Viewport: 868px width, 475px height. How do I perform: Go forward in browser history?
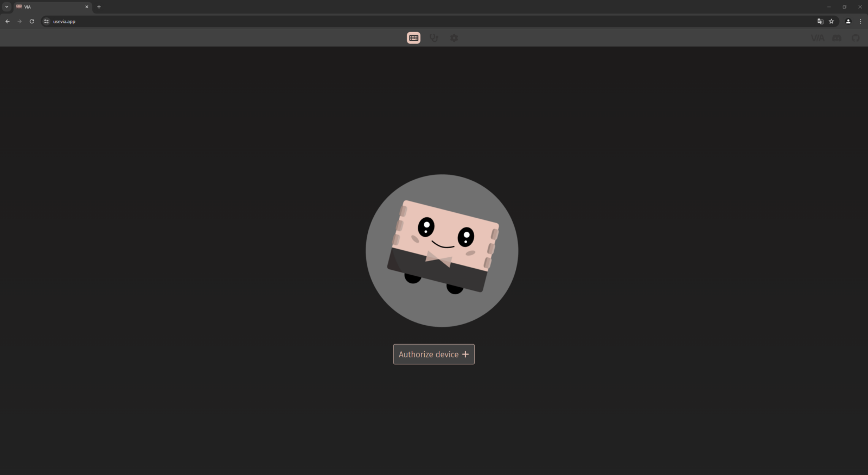click(20, 21)
